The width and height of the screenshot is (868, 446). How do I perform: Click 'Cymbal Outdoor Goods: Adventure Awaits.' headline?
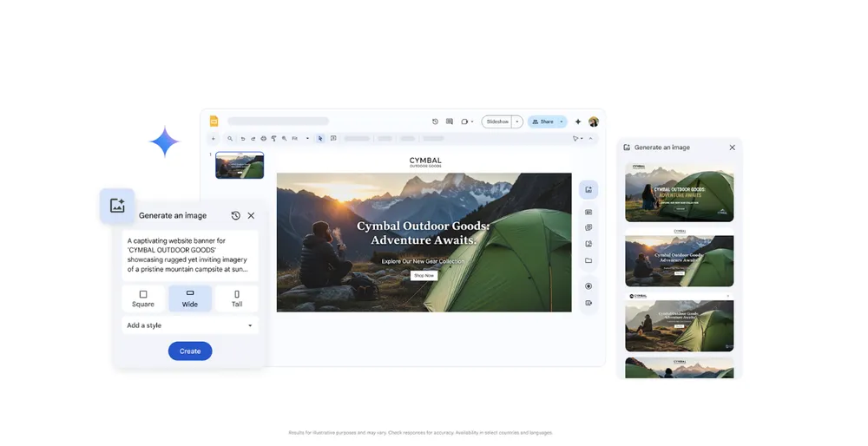point(424,233)
